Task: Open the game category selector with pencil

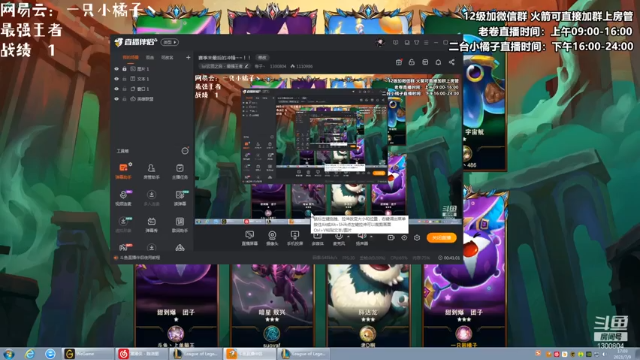Action: [224, 66]
